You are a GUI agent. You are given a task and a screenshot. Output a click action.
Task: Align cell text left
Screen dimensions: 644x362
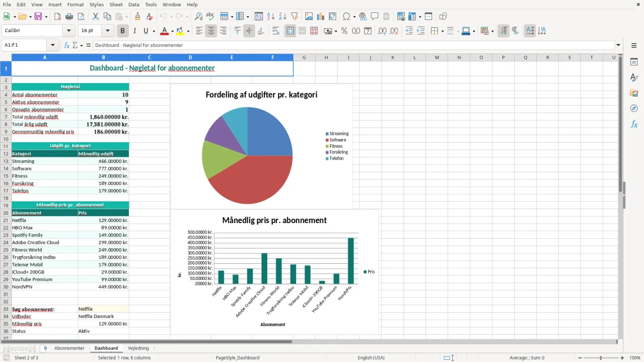pos(199,31)
